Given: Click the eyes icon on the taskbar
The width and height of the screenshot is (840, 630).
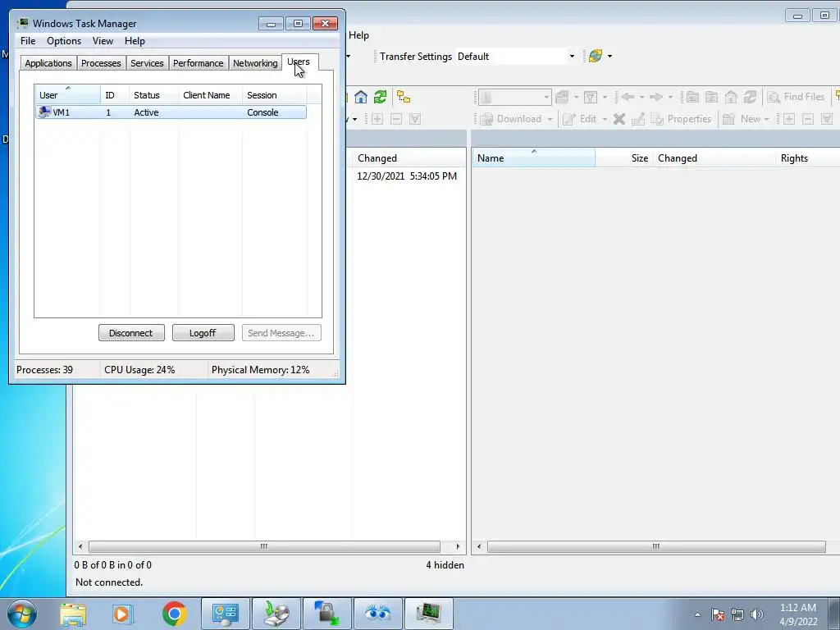Looking at the screenshot, I should (377, 614).
